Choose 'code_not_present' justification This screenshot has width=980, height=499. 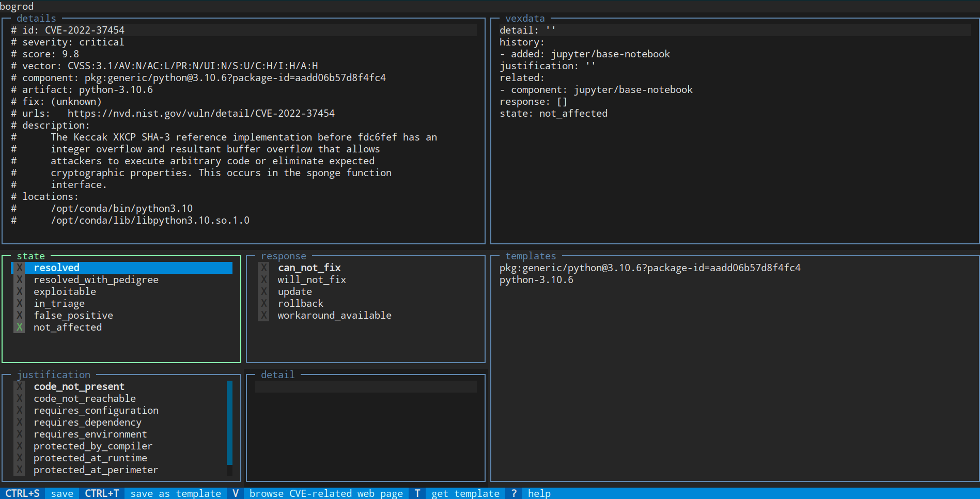coord(79,386)
